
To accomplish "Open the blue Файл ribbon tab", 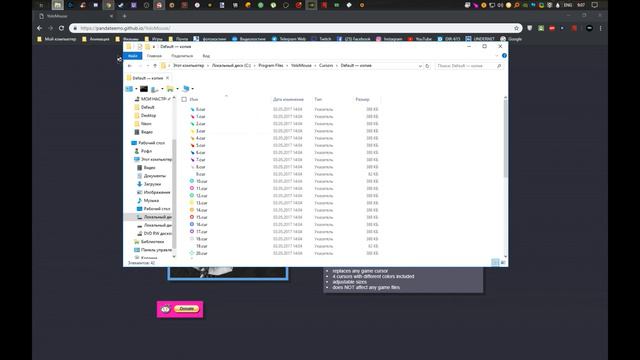I will [133, 56].
